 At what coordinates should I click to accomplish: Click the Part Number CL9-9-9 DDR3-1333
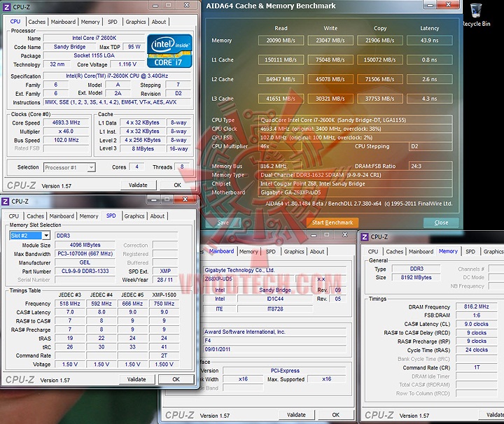(x=85, y=271)
